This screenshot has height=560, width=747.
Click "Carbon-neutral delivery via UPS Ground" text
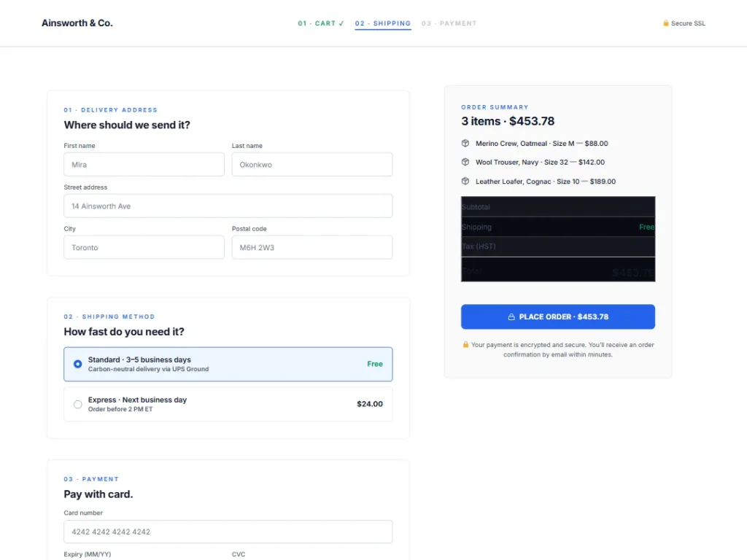pos(148,369)
